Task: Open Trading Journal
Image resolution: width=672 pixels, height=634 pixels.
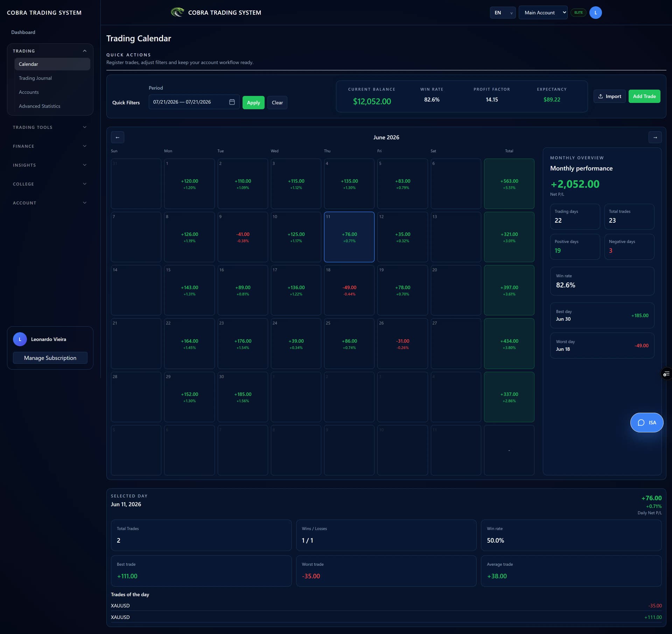Action: pyautogui.click(x=52, y=78)
